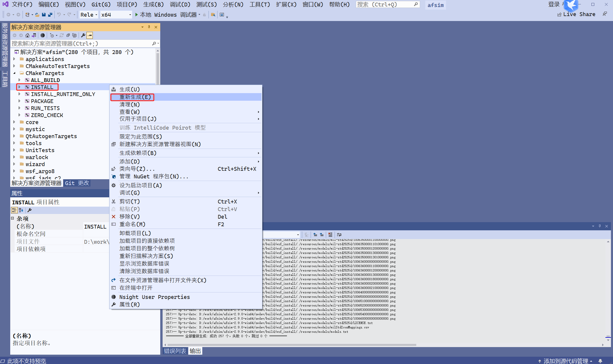Collapse all items in Solution Explorer toolbar
This screenshot has height=364, width=613.
pos(68,35)
